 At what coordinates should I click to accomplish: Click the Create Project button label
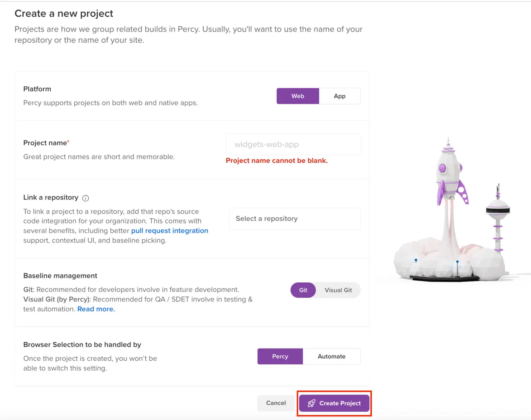(340, 404)
